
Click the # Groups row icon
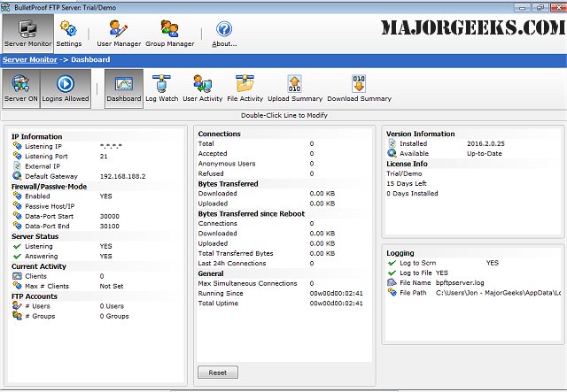[17, 316]
